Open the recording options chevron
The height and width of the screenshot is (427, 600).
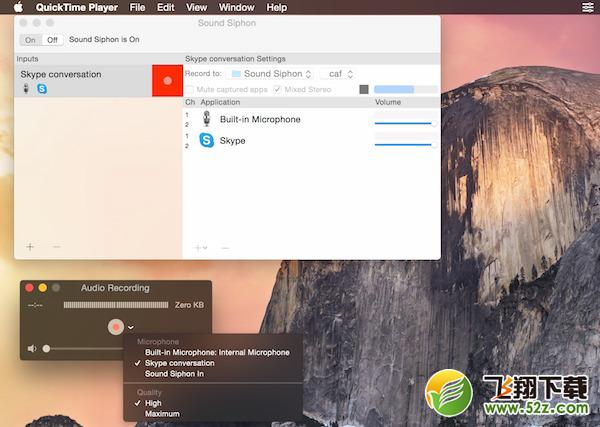click(131, 328)
